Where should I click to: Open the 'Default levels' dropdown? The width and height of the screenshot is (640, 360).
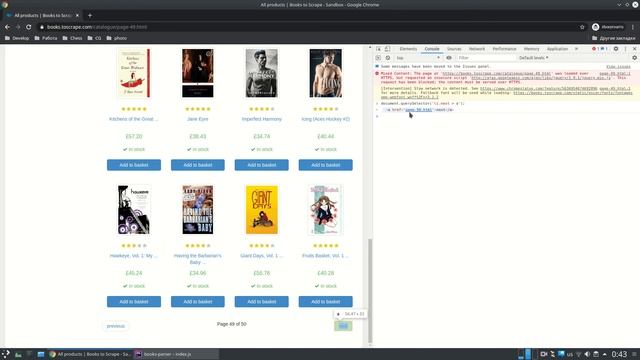pyautogui.click(x=533, y=58)
